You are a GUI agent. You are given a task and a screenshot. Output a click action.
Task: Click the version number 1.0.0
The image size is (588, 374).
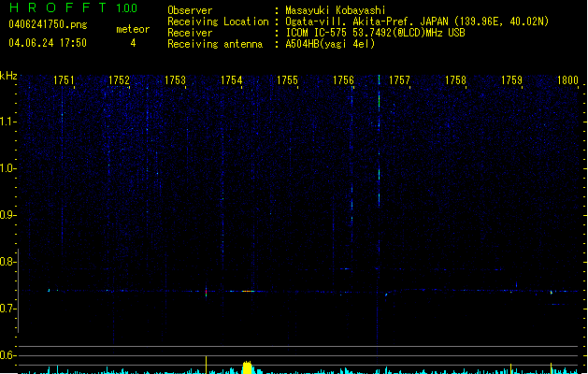(x=126, y=8)
